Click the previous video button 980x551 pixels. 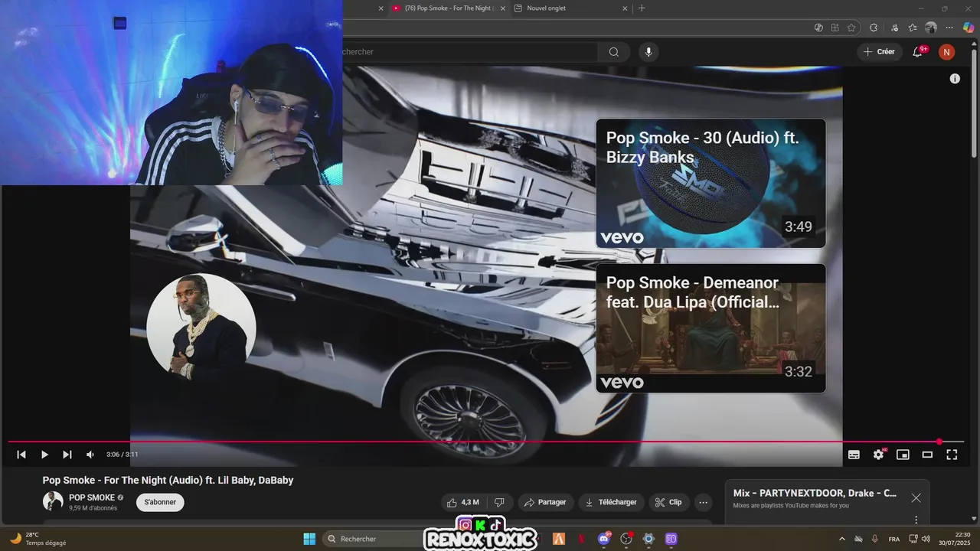21,455
